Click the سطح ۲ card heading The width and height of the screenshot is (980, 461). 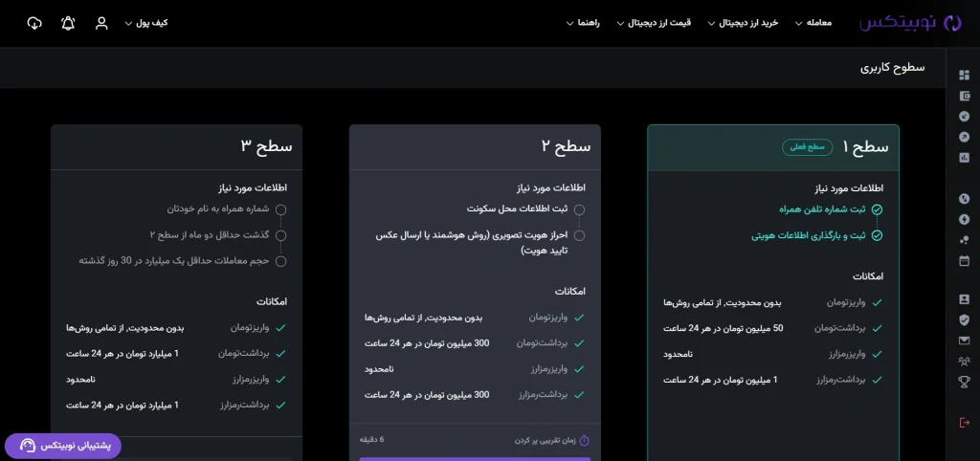[566, 146]
